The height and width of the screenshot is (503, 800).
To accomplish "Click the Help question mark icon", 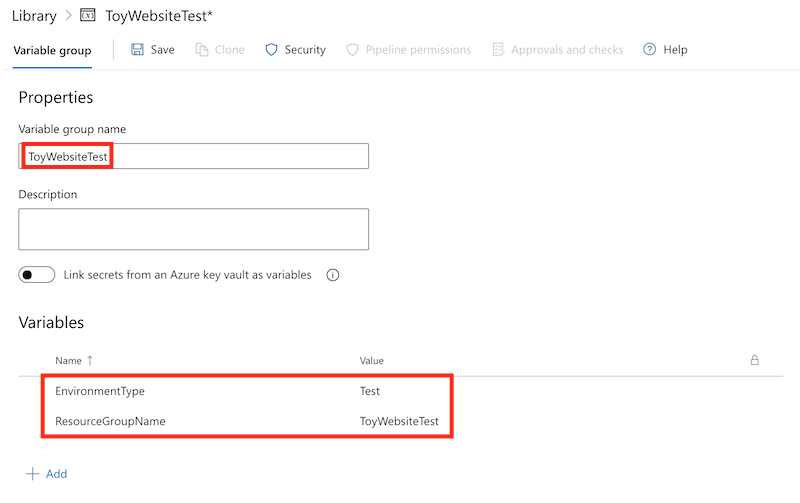I will tap(649, 49).
